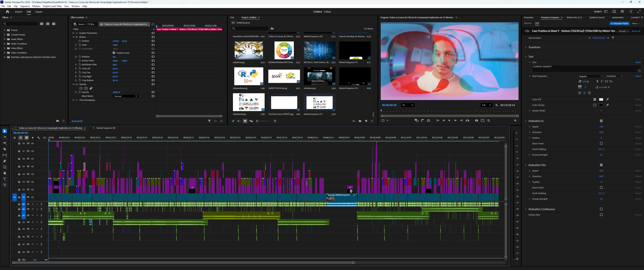Open timeline wrench display settings

tap(39, 138)
